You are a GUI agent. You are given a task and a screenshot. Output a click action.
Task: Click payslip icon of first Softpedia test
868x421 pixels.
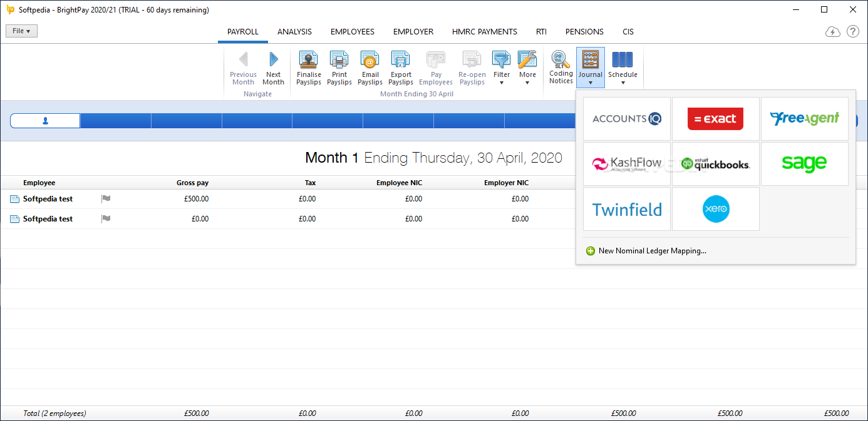[x=14, y=199]
